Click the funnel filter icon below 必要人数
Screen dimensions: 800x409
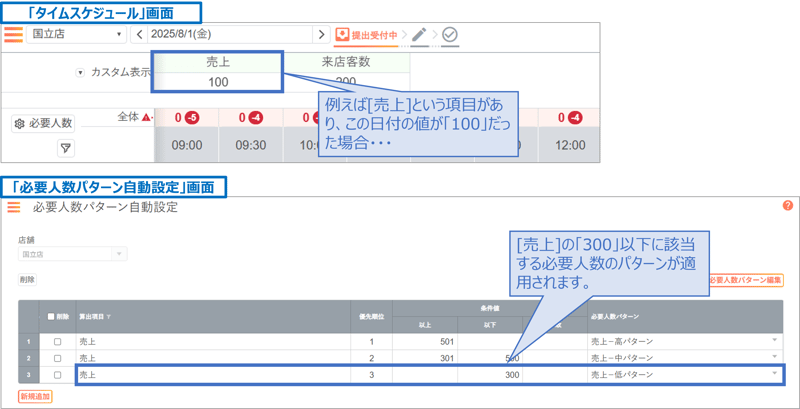65,148
